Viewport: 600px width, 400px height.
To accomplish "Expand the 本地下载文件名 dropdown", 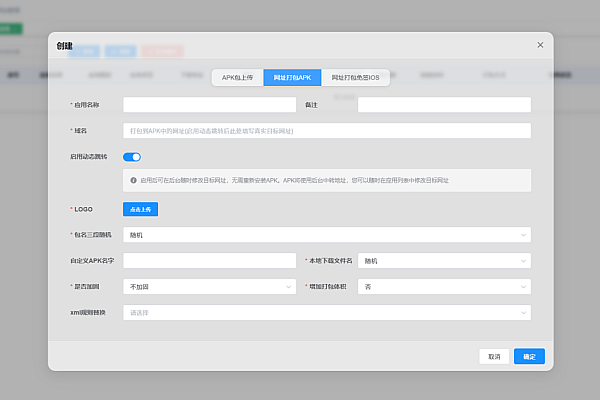I will (x=444, y=261).
